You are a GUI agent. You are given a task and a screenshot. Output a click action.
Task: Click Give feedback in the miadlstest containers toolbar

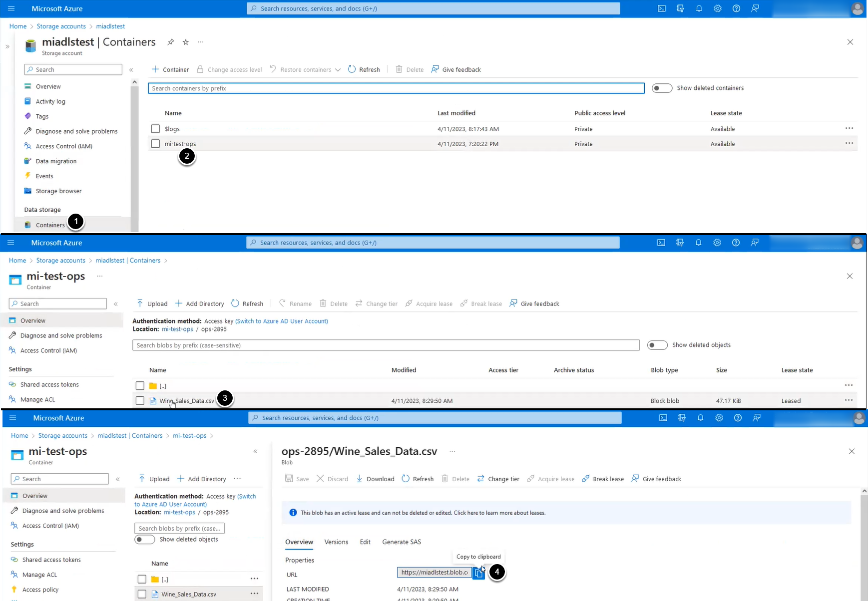point(456,69)
